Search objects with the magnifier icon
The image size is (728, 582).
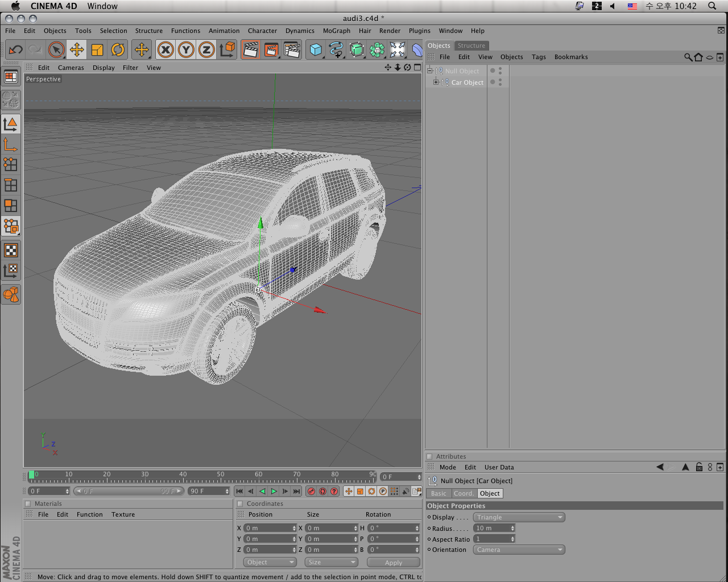[x=688, y=57]
